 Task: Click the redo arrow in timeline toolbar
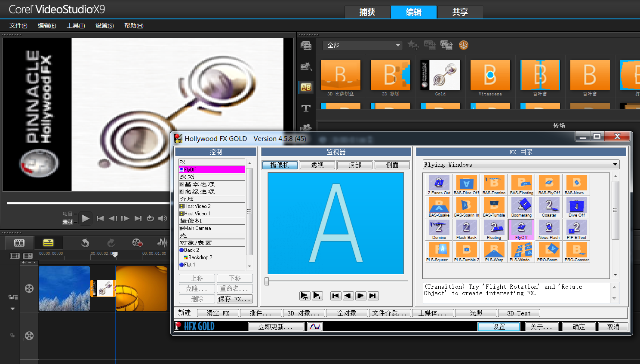coord(111,243)
